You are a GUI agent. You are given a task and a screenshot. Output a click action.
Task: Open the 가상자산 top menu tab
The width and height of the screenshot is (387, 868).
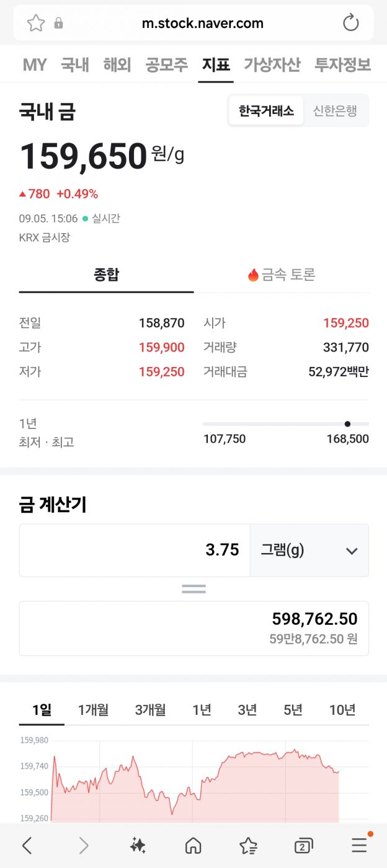[272, 64]
